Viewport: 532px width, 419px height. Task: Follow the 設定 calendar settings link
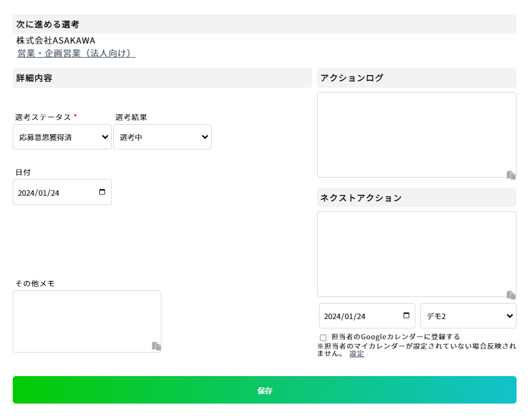pyautogui.click(x=356, y=354)
